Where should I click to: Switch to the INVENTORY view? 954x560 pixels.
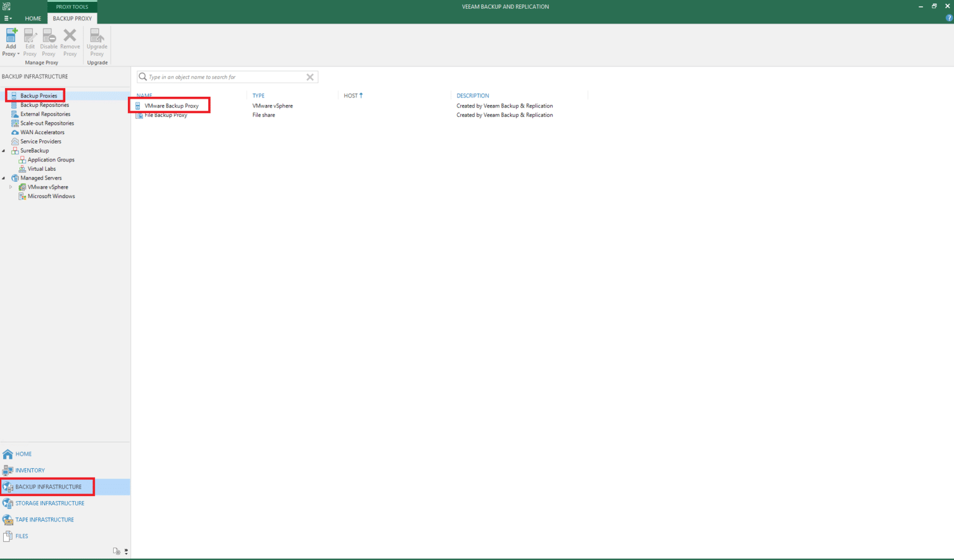point(29,470)
